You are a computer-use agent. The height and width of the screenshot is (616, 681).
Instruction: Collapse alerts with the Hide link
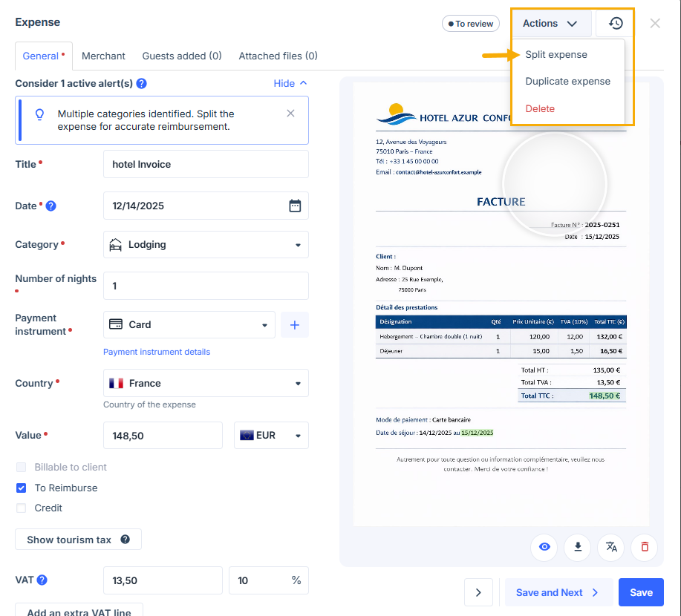(290, 83)
